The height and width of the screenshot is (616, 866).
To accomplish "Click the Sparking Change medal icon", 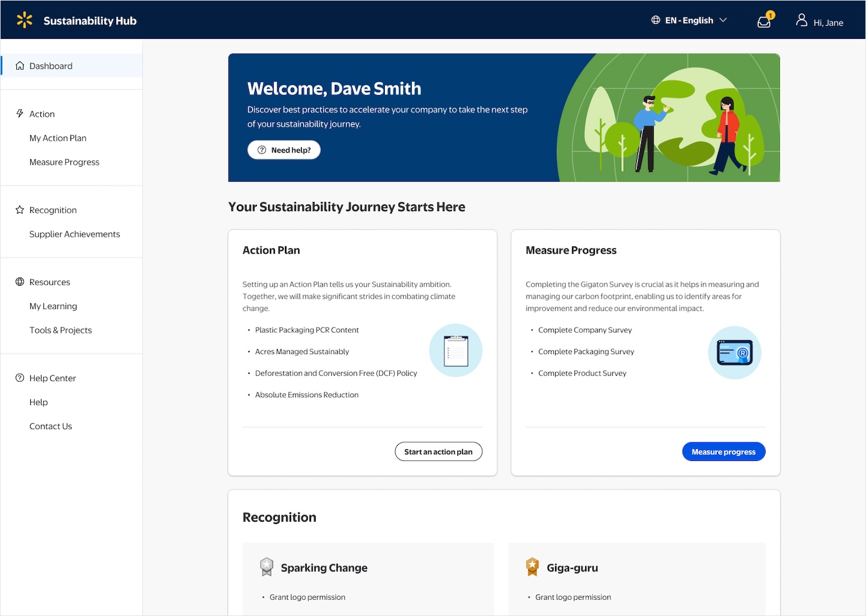I will click(266, 566).
